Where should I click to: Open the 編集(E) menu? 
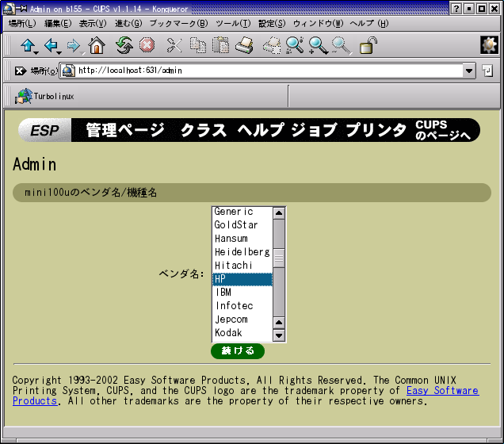pos(58,24)
